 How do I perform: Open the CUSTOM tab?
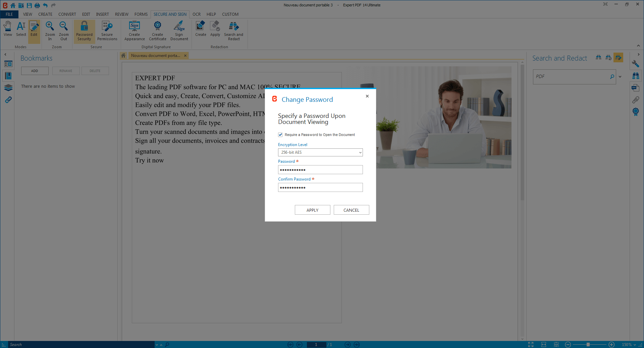[x=230, y=14]
